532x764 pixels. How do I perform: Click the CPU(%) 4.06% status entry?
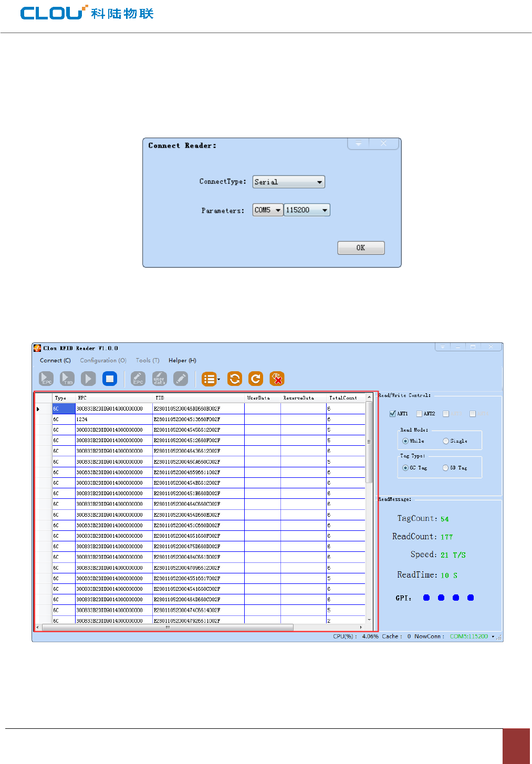pyautogui.click(x=356, y=636)
